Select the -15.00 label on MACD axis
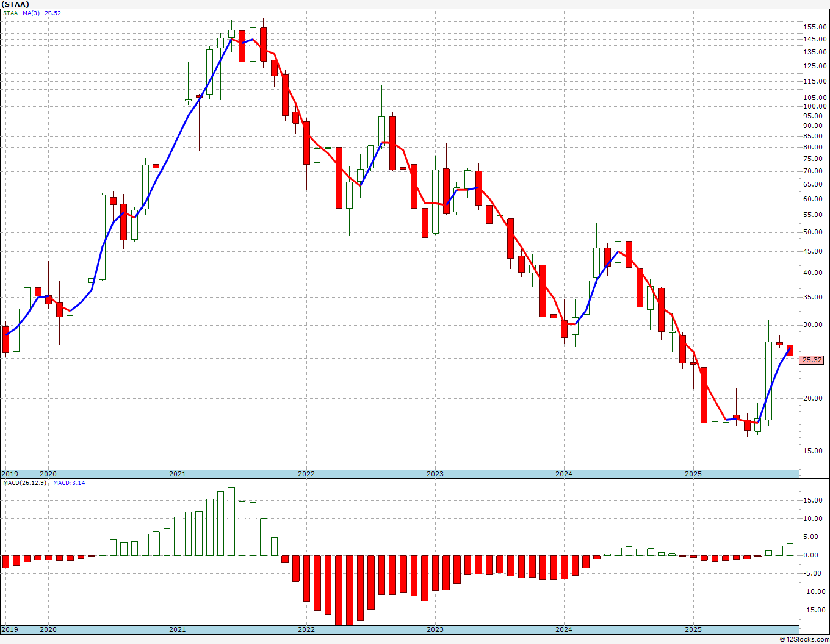The height and width of the screenshot is (644, 830). pyautogui.click(x=815, y=609)
